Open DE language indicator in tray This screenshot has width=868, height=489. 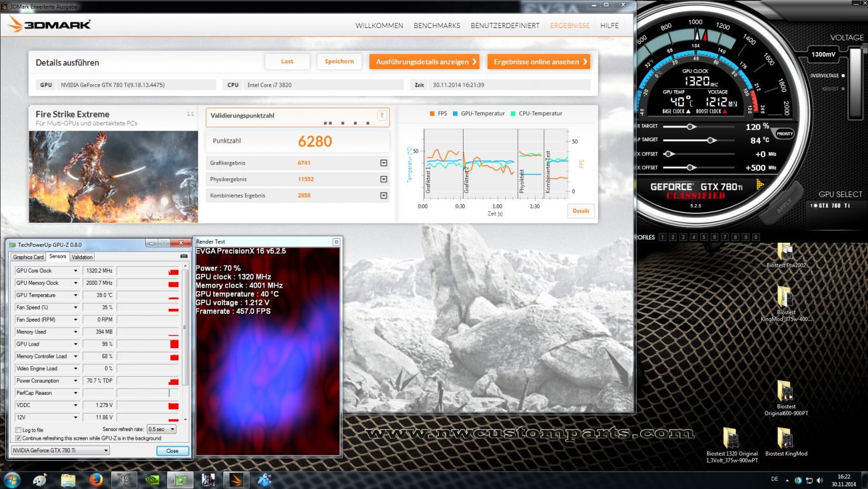[x=774, y=479]
